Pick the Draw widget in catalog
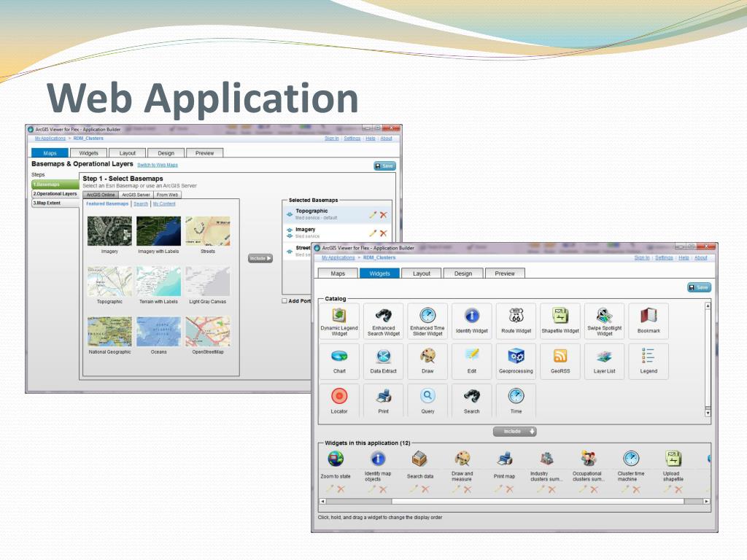Viewport: 747px width, 560px height. pyautogui.click(x=427, y=362)
